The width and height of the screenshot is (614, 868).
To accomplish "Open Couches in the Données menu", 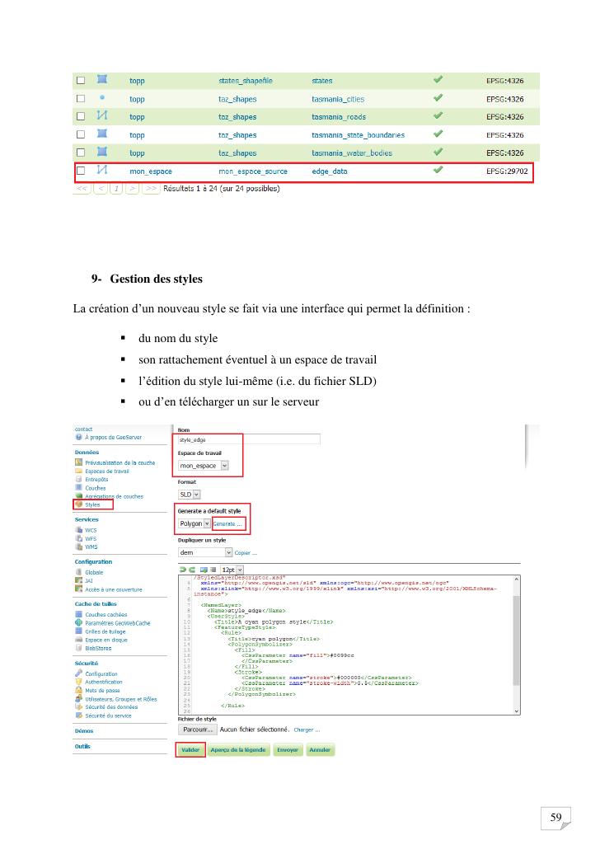I will 96,488.
